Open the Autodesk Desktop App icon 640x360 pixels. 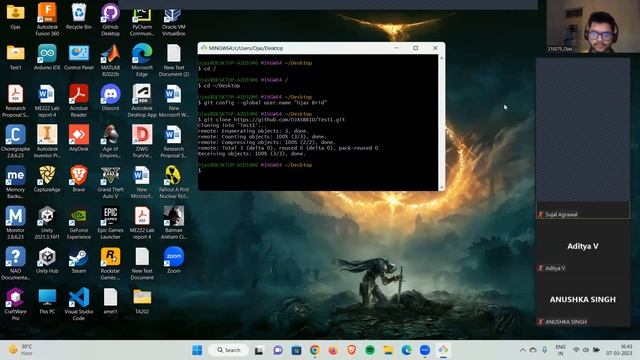click(x=142, y=100)
